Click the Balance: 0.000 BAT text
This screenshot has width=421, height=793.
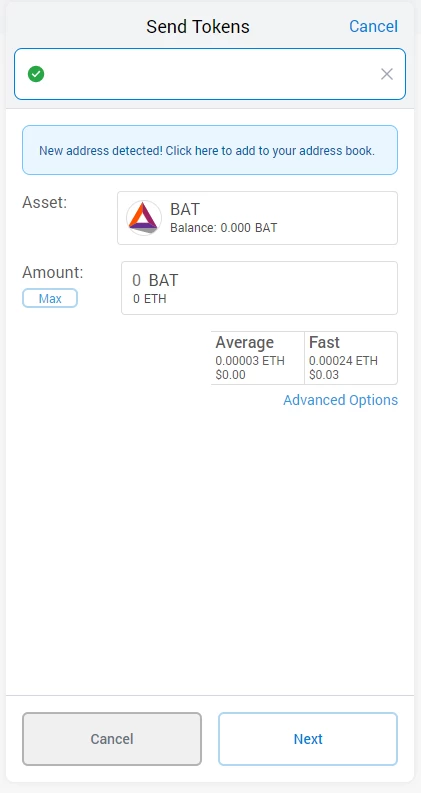pos(224,228)
